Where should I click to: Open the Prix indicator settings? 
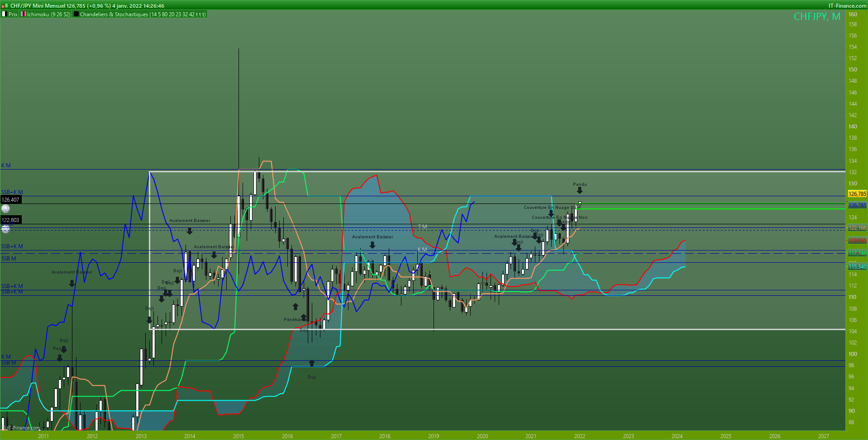[10, 14]
